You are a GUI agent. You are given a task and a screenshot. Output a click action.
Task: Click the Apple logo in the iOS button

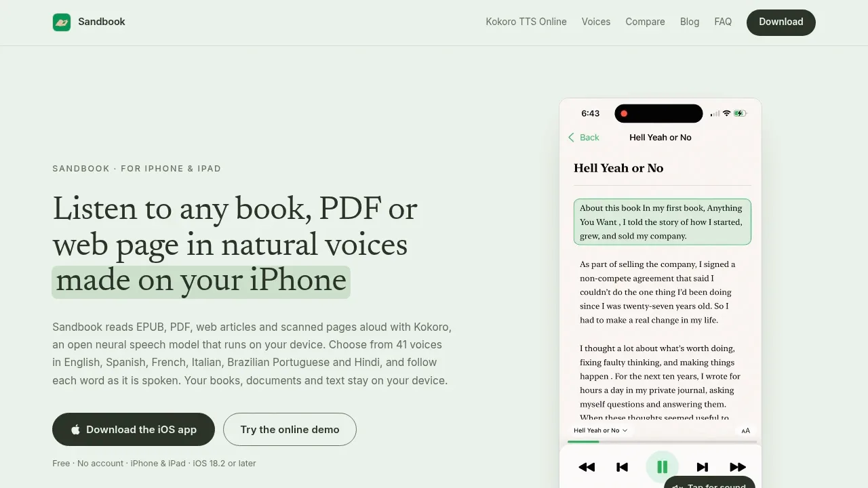pyautogui.click(x=76, y=430)
